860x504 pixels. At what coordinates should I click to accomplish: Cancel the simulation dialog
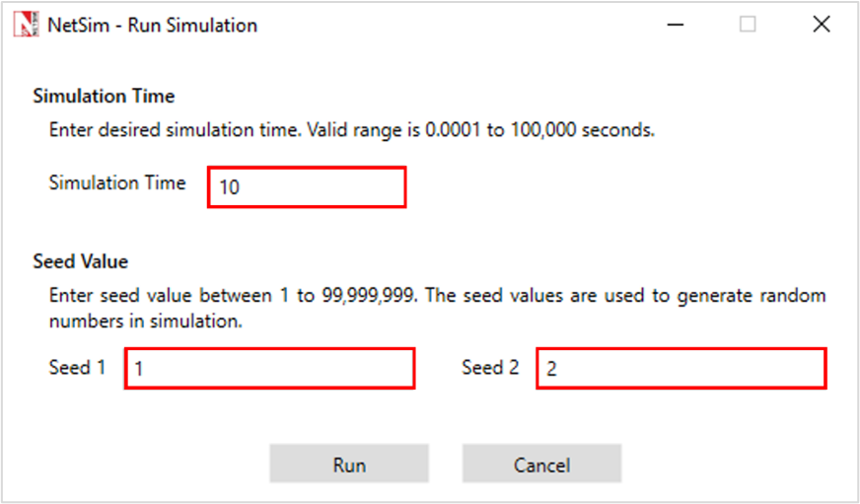point(541,465)
